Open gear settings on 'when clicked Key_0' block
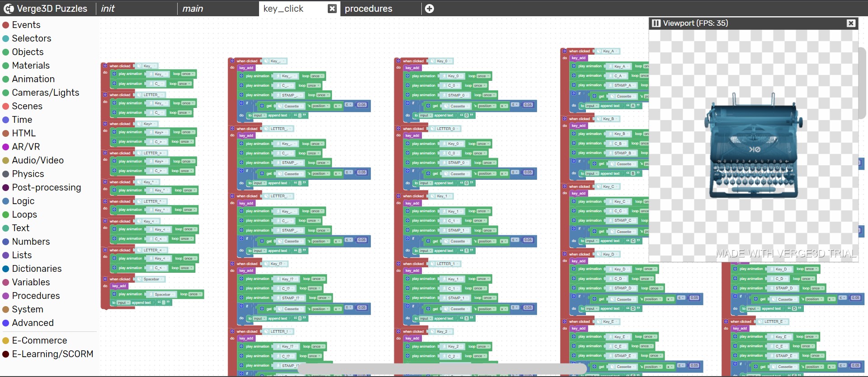868x377 pixels. tap(398, 61)
